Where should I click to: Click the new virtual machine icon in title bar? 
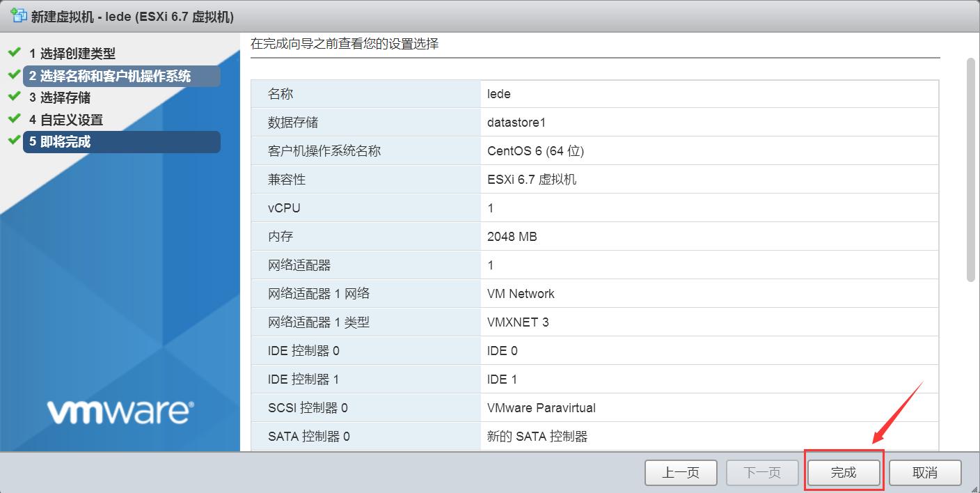(18, 15)
